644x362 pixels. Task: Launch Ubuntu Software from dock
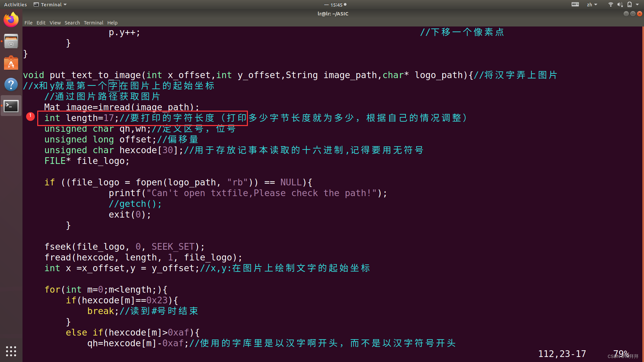(11, 63)
